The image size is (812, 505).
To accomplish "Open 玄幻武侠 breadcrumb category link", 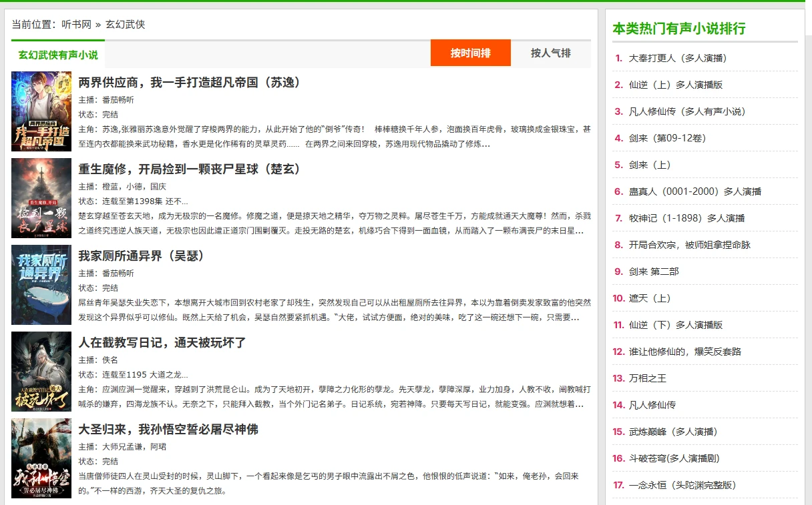I will click(x=125, y=25).
